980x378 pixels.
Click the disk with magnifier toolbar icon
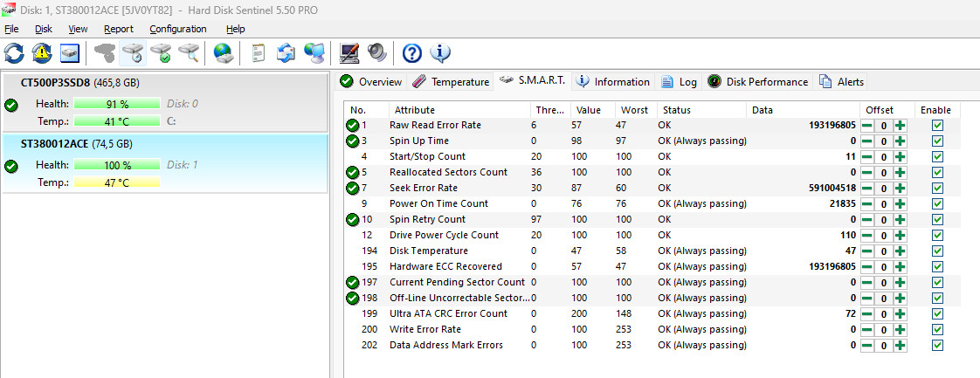[x=188, y=53]
